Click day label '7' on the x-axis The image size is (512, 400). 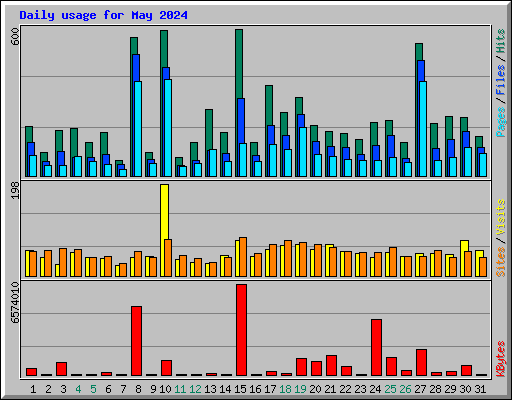[123, 389]
